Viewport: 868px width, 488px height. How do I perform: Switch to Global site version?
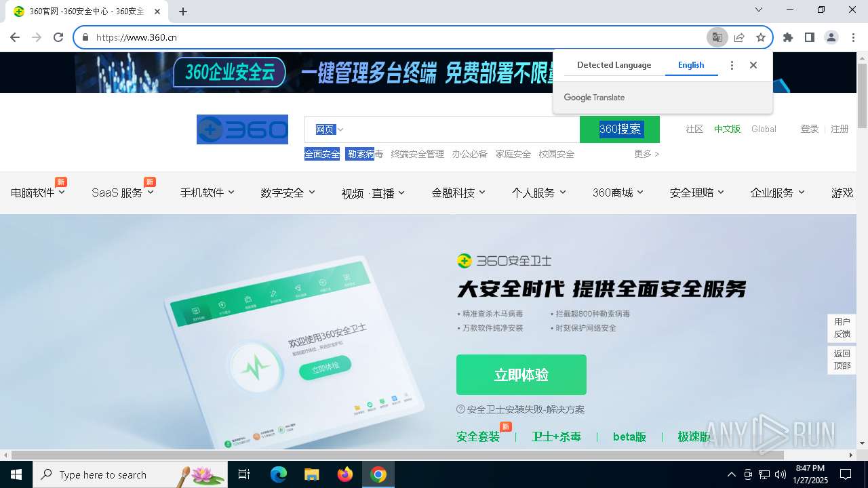(764, 129)
